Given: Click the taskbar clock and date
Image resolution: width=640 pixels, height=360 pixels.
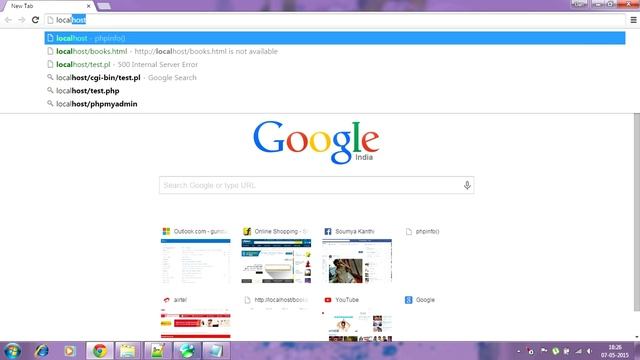Looking at the screenshot, I should (x=614, y=351).
